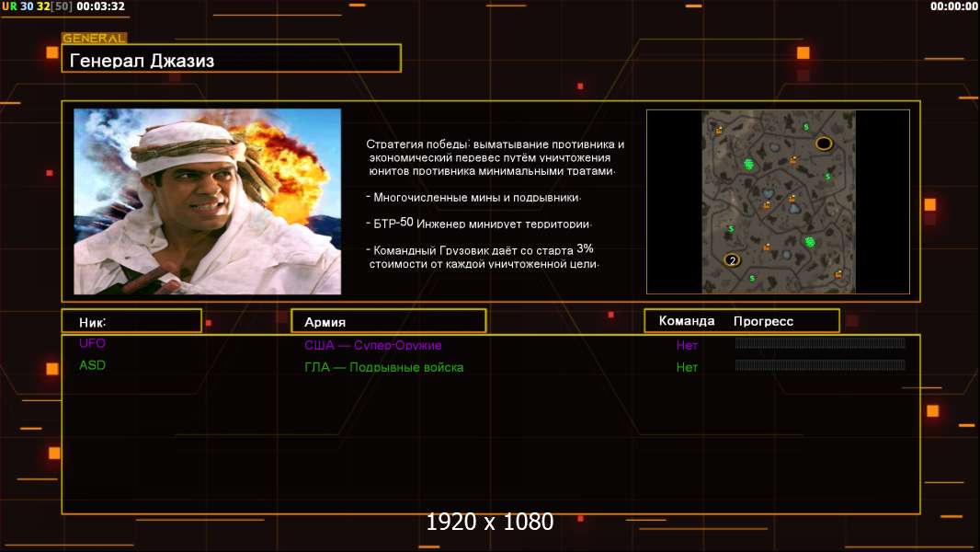This screenshot has width=980, height=552.
Task: Click the empty start position circle on minimap
Action: [824, 144]
